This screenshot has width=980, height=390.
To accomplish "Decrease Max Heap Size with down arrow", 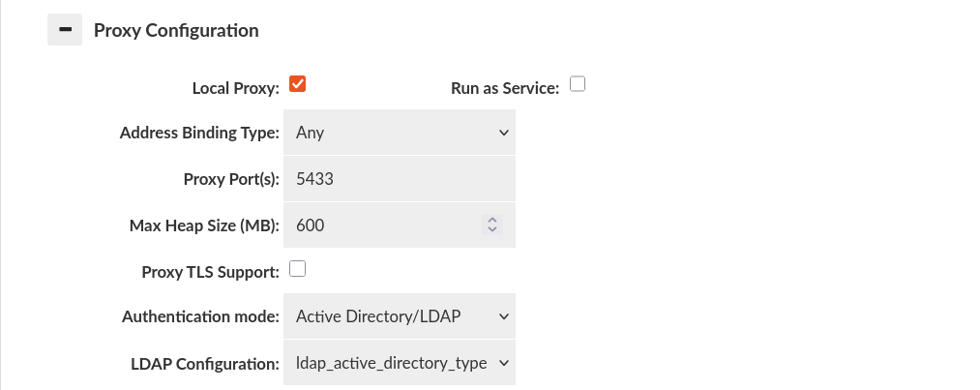I will [492, 229].
